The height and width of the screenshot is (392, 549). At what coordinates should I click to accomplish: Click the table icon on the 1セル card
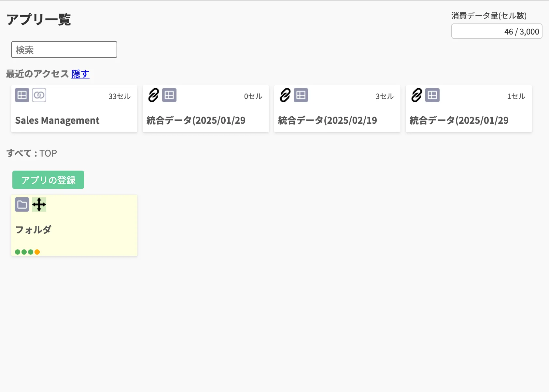(432, 95)
